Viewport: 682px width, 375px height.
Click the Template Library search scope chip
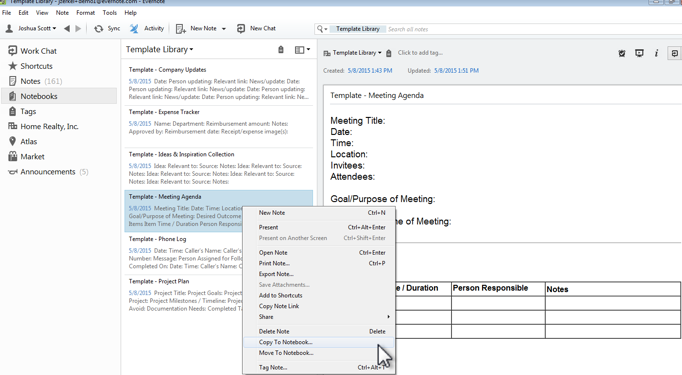click(x=358, y=29)
